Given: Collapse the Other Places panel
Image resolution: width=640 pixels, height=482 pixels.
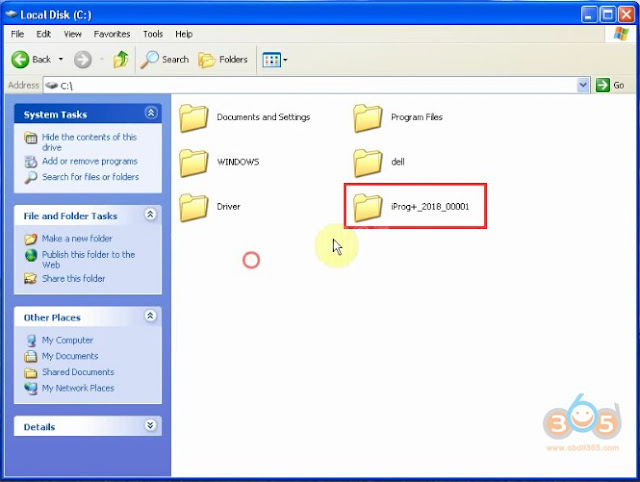Looking at the screenshot, I should (x=150, y=316).
